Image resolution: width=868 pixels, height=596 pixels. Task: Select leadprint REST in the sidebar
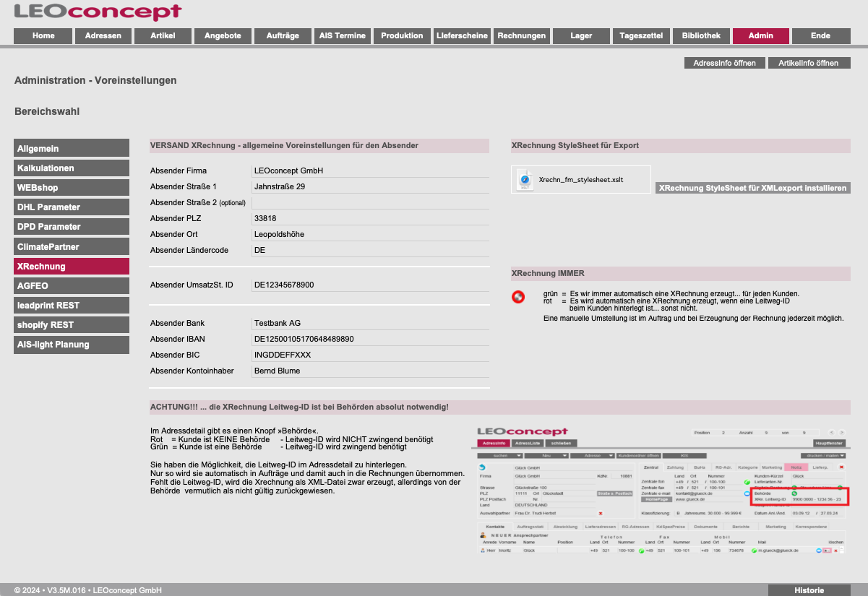[72, 305]
